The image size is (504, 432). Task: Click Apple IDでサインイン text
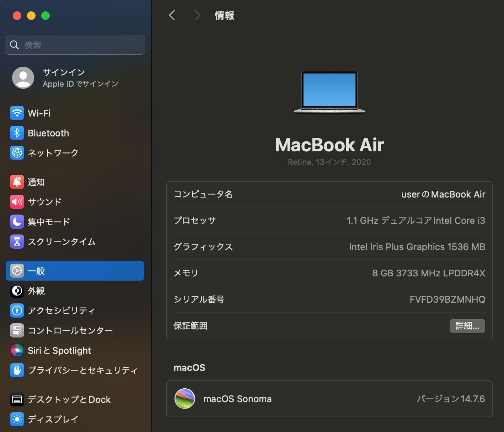click(x=80, y=84)
